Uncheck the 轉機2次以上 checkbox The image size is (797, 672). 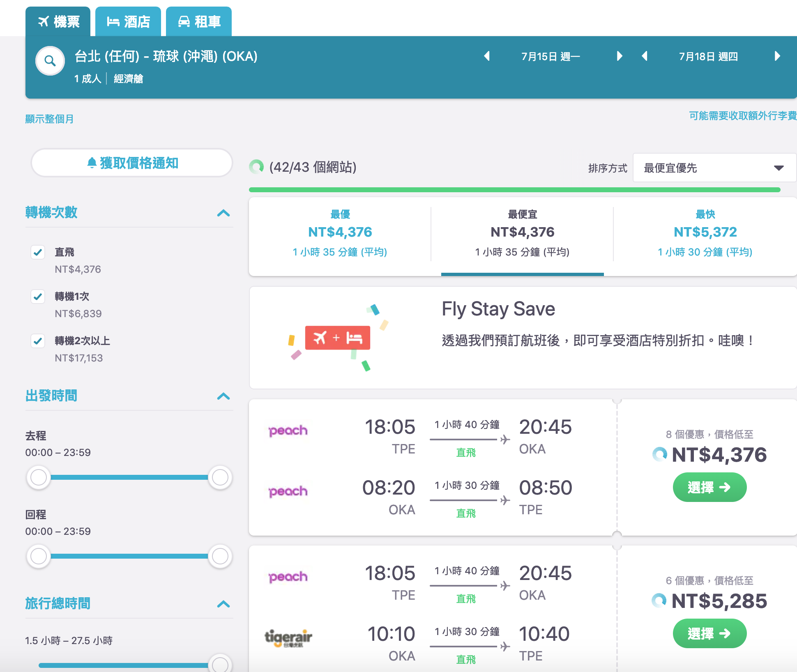point(38,341)
